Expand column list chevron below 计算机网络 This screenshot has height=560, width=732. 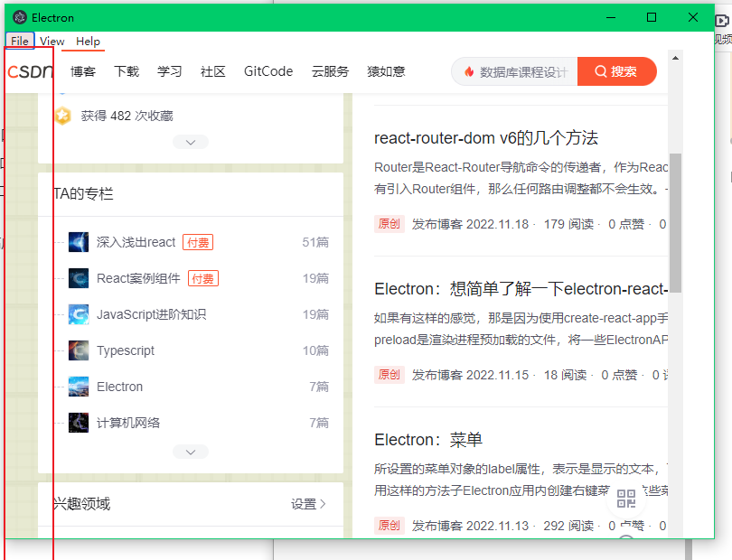click(191, 452)
